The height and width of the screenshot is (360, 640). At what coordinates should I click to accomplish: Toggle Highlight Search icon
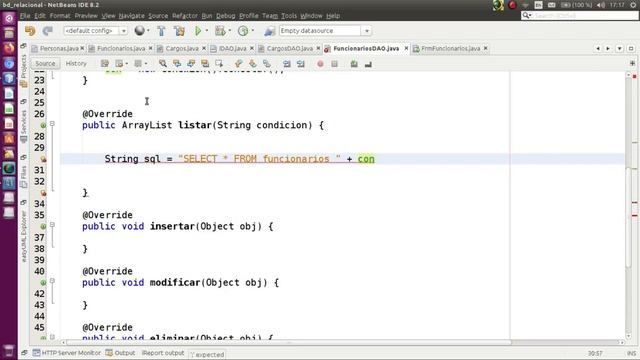205,64
